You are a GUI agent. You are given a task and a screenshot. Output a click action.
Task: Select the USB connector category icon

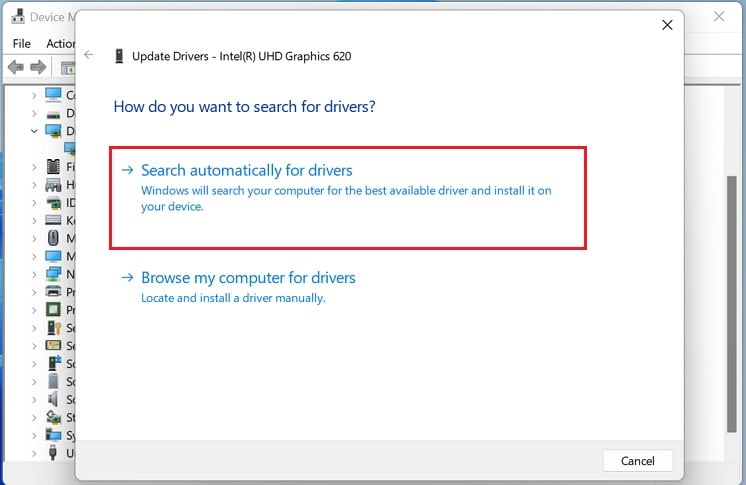[53, 453]
